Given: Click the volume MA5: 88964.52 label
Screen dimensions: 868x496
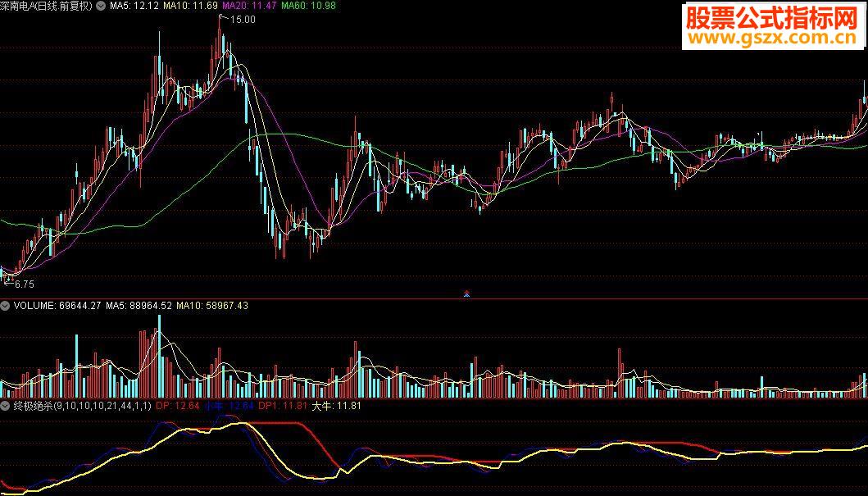Looking at the screenshot, I should click(139, 306).
